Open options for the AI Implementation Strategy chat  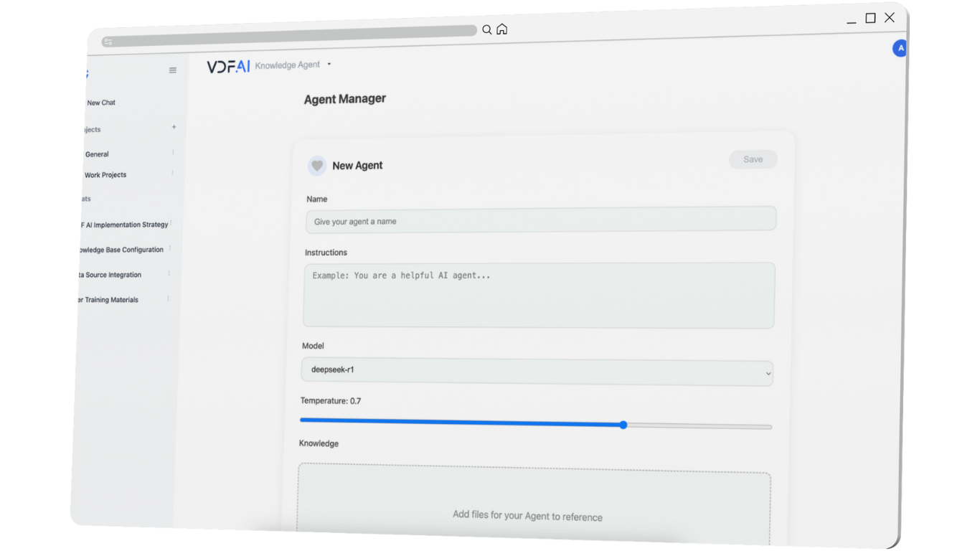[171, 224]
